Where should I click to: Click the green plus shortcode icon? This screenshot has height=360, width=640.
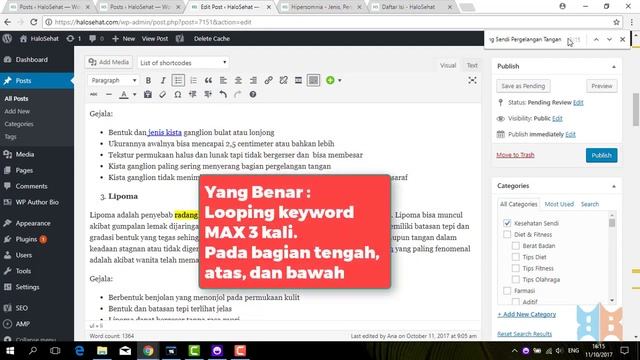tap(330, 80)
